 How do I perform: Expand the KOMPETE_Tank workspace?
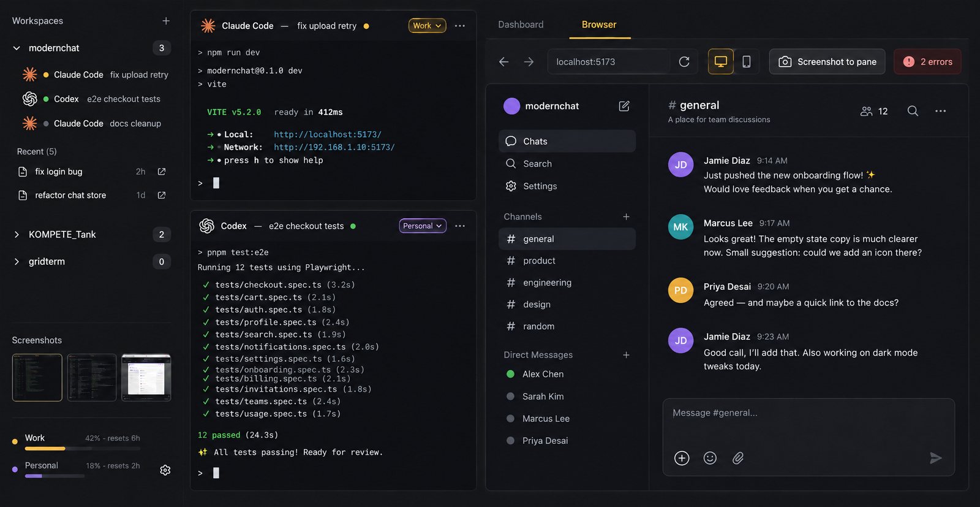coord(17,234)
